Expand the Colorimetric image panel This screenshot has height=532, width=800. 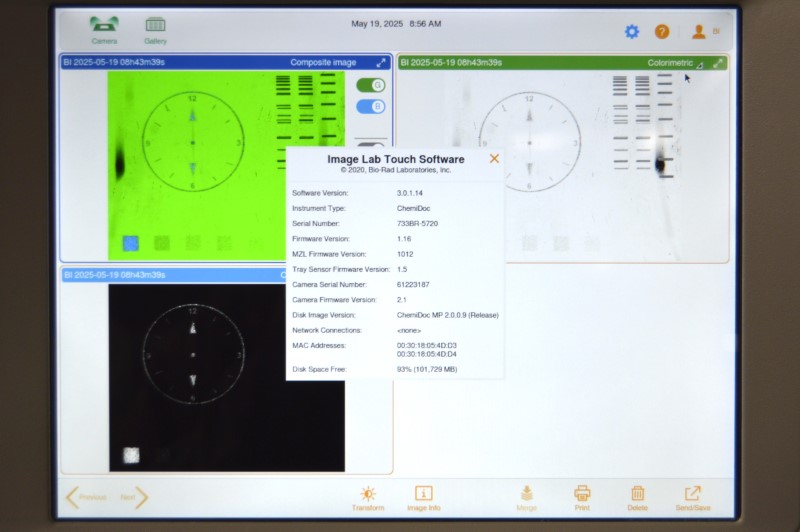pos(717,63)
